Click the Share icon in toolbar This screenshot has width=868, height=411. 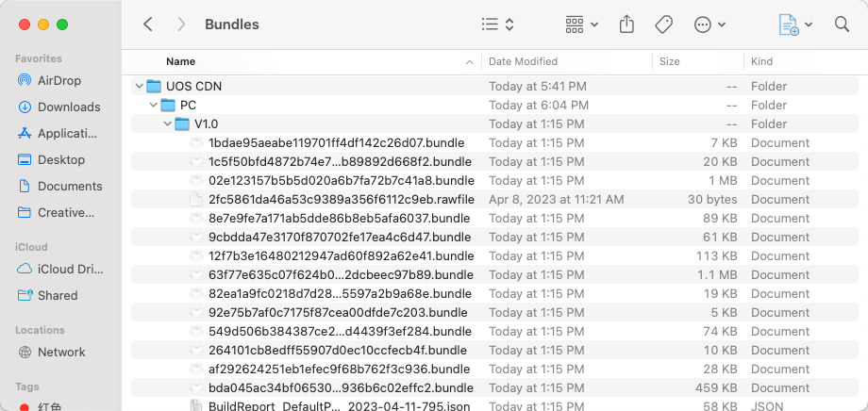point(626,25)
